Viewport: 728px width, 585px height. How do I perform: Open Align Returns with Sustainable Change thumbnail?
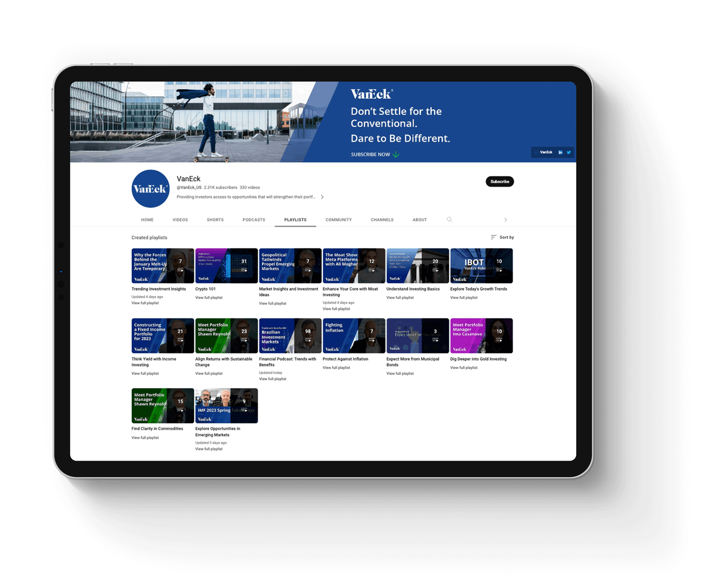[x=226, y=335]
